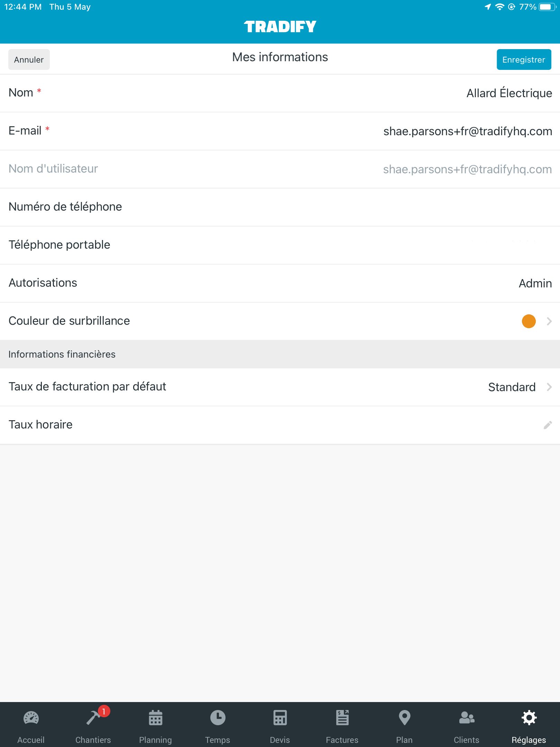Select the Standard billing rate value
The image size is (560, 747).
coord(512,387)
